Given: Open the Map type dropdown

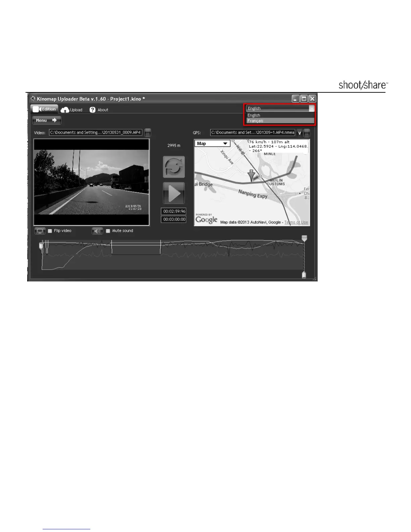Looking at the screenshot, I should (213, 143).
